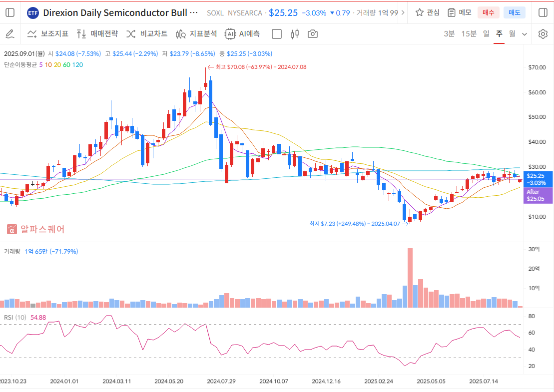Toggle the right sidebar panel icon
Screen dimensions: 554x392
(543, 12)
